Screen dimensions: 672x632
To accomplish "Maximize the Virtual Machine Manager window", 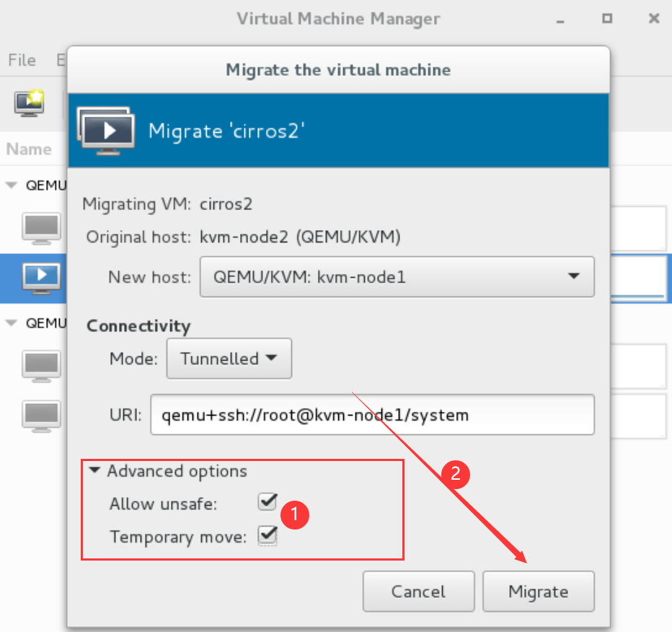I will click(x=607, y=19).
